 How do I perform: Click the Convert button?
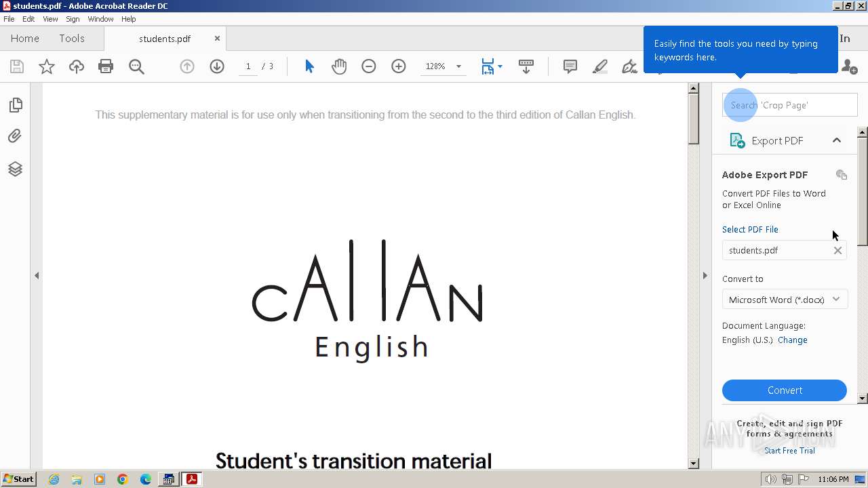(x=785, y=390)
